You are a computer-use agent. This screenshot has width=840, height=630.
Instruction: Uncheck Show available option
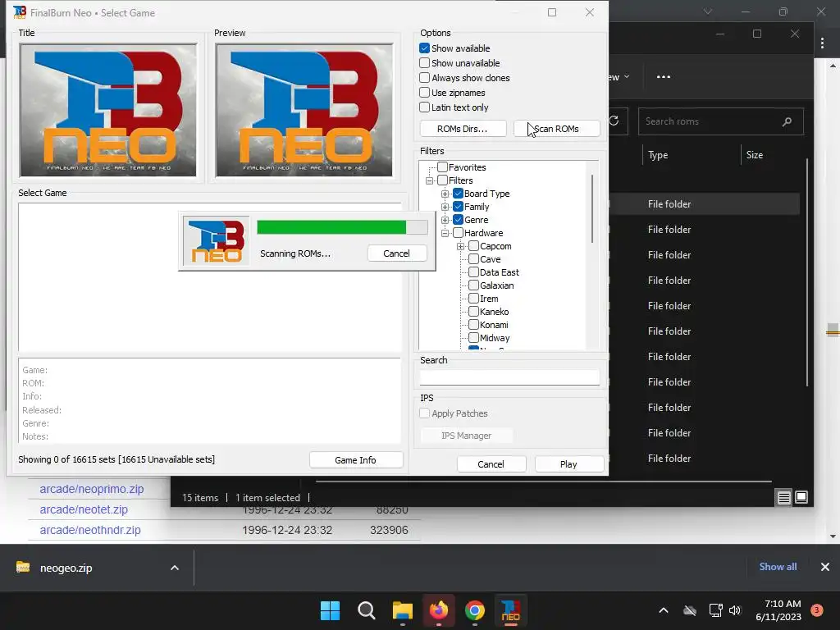click(424, 48)
